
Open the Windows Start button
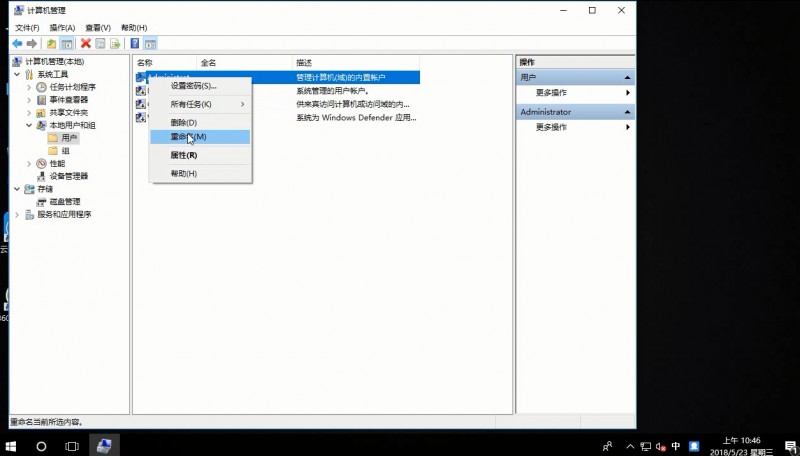tap(11, 446)
